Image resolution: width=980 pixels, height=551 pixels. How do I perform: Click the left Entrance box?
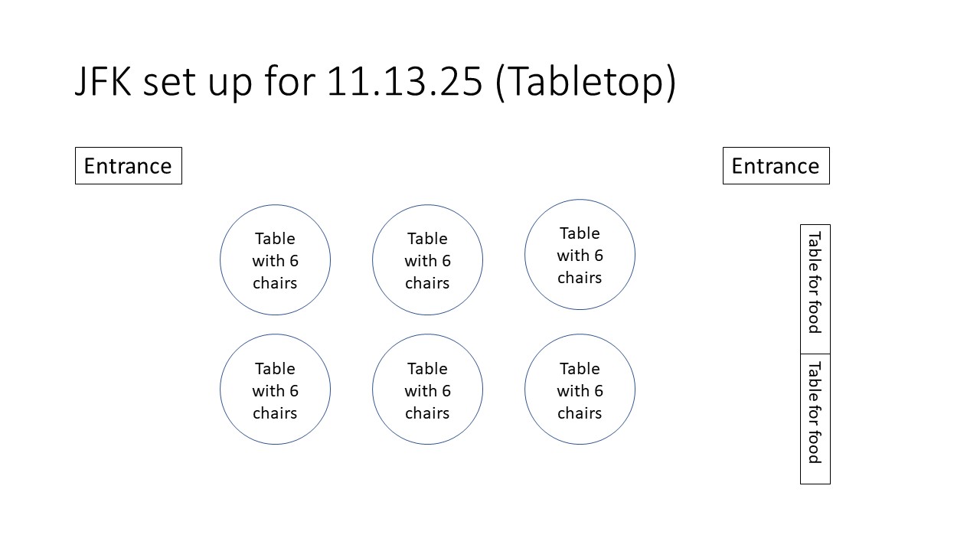pos(128,166)
